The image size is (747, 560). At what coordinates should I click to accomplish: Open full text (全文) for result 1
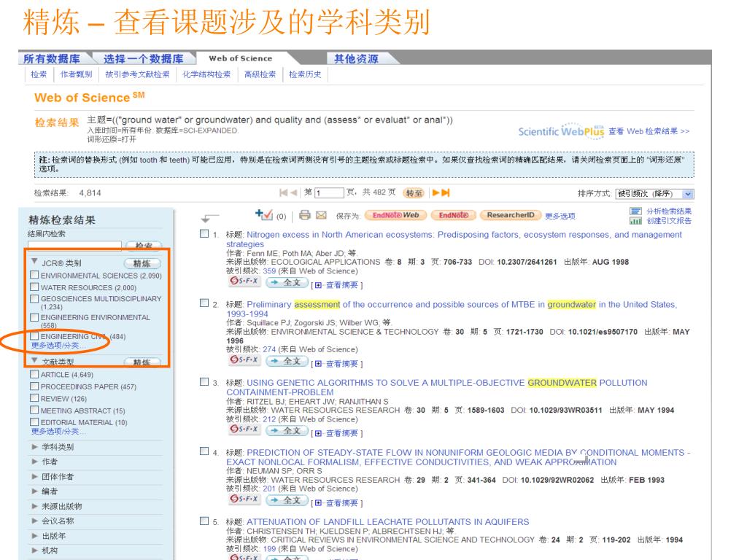click(286, 282)
